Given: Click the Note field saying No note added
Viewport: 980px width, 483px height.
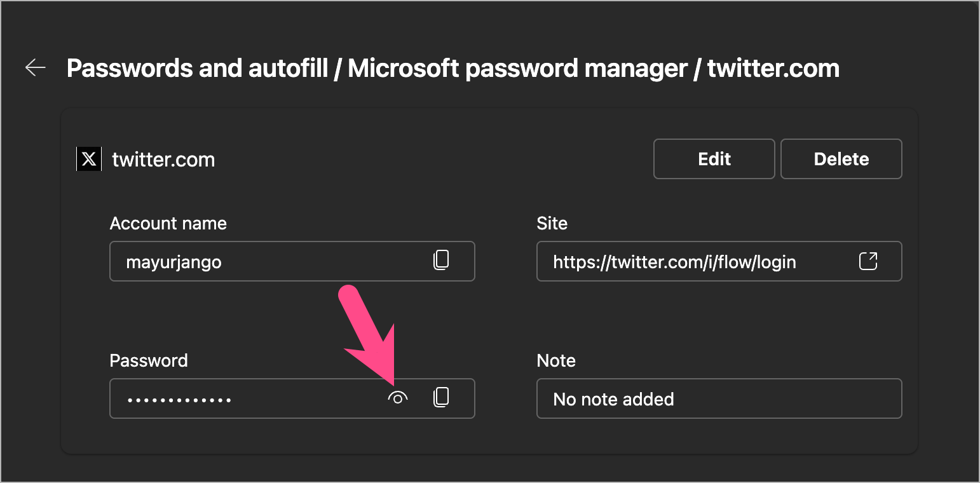Looking at the screenshot, I should click(718, 399).
